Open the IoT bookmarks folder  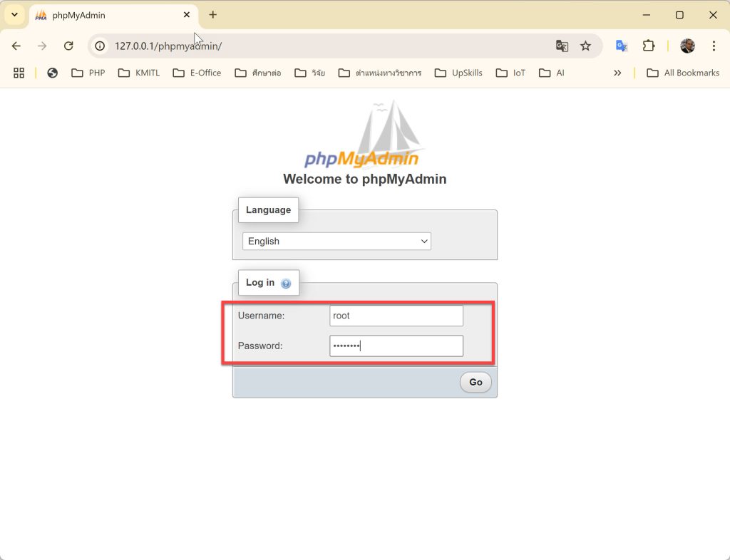pyautogui.click(x=510, y=73)
